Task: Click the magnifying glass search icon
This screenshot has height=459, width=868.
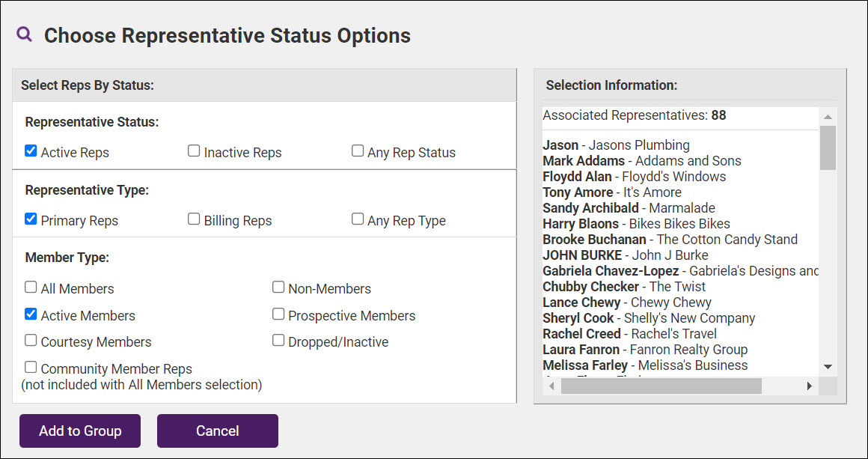Action: coord(25,34)
